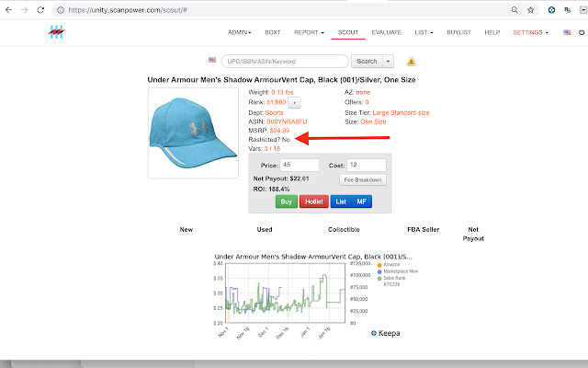Click the browser address bar URL

coord(128,10)
